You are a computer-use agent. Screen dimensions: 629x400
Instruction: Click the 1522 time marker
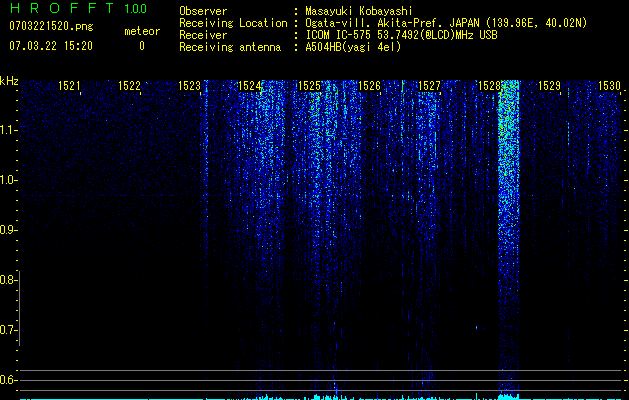(x=129, y=85)
